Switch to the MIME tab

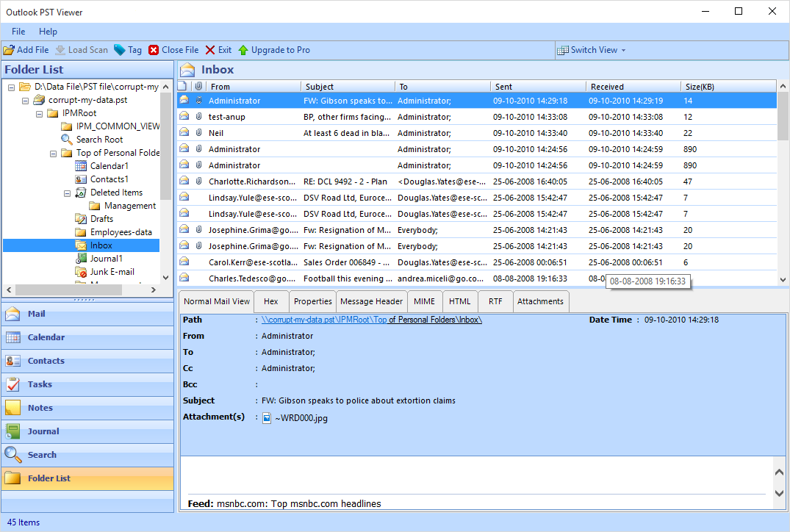[424, 301]
